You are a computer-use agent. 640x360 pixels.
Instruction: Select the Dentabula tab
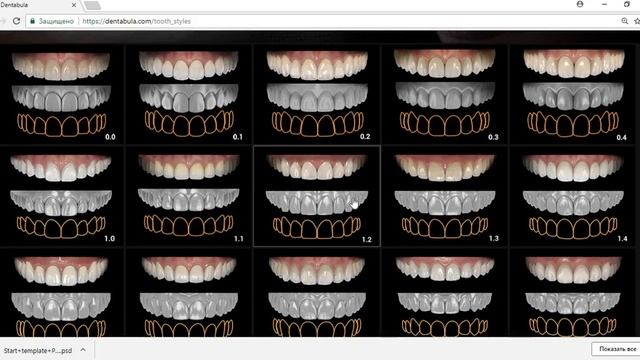click(39, 5)
